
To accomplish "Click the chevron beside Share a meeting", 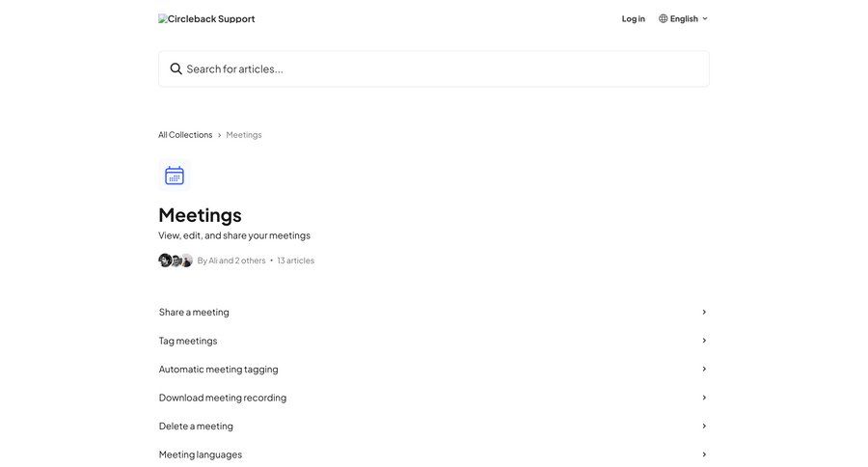I will click(x=704, y=312).
